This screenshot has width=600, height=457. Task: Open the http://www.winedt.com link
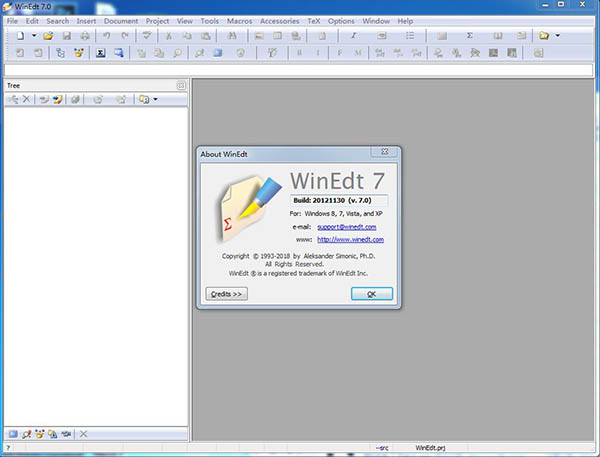click(351, 240)
